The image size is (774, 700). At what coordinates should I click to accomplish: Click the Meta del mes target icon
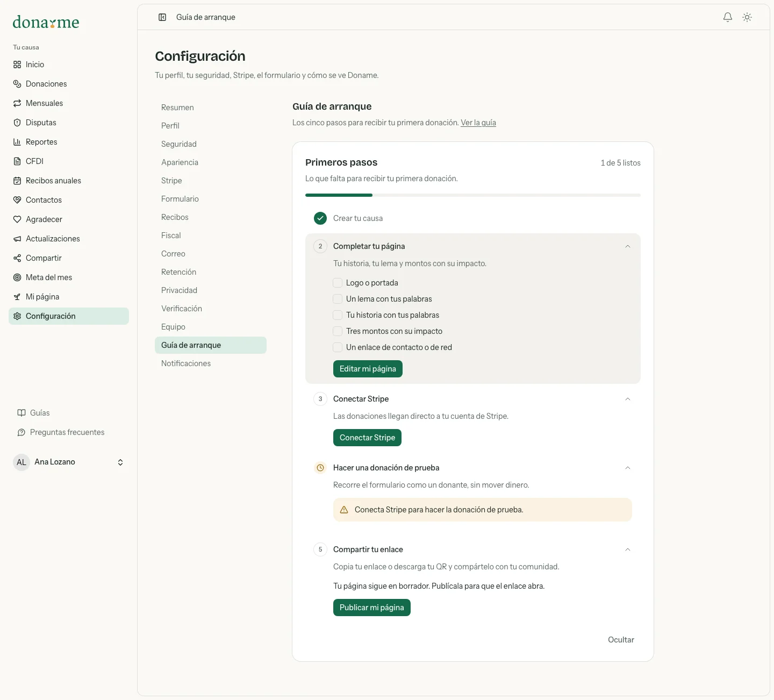click(x=17, y=277)
